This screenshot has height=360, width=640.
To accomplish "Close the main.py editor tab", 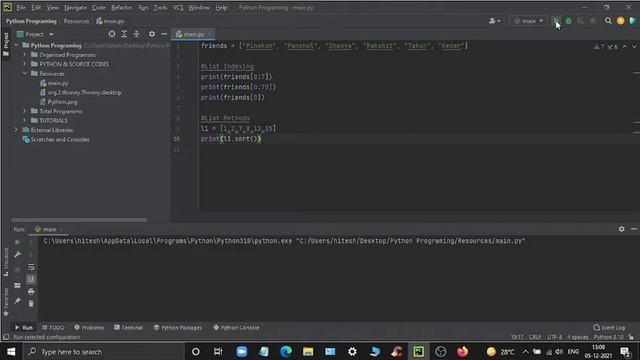I will (210, 34).
